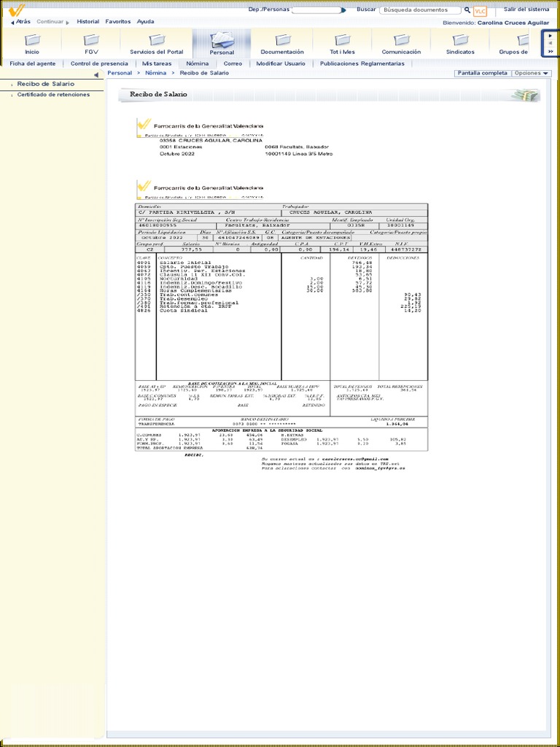
Task: Select the Personal folder icon
Action: click(222, 39)
